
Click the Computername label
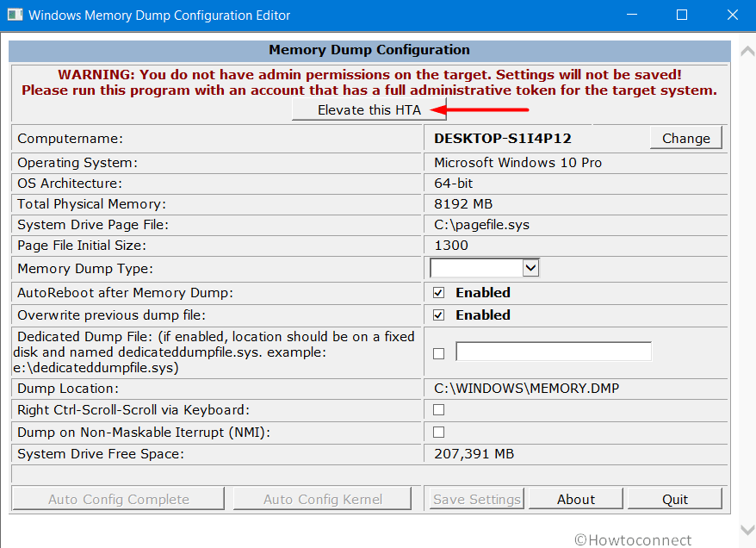(70, 139)
